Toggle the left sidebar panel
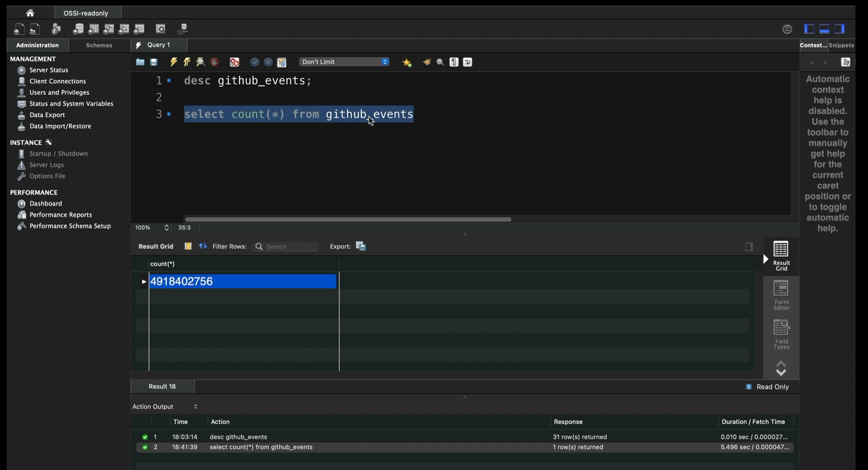868x470 pixels. click(x=809, y=29)
